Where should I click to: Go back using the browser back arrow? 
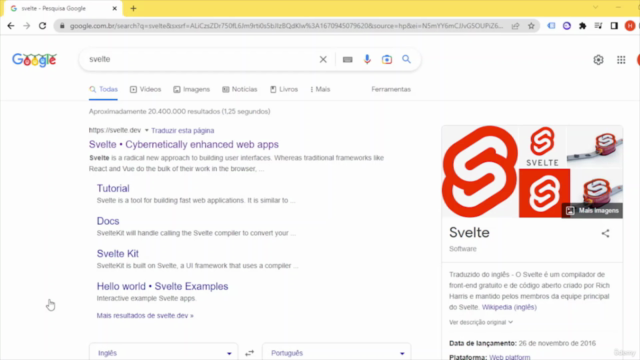click(11, 26)
